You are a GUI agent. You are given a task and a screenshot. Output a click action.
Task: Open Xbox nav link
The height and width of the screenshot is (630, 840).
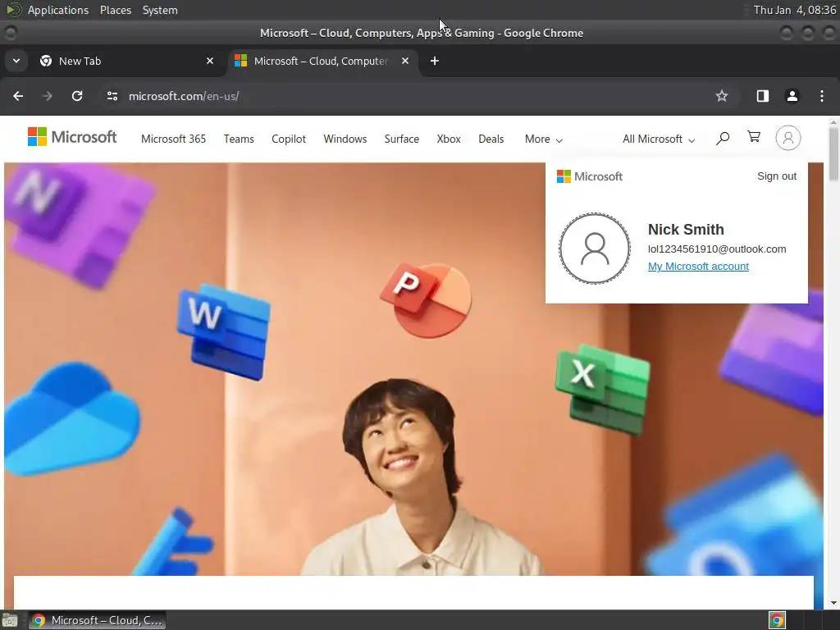coord(449,139)
